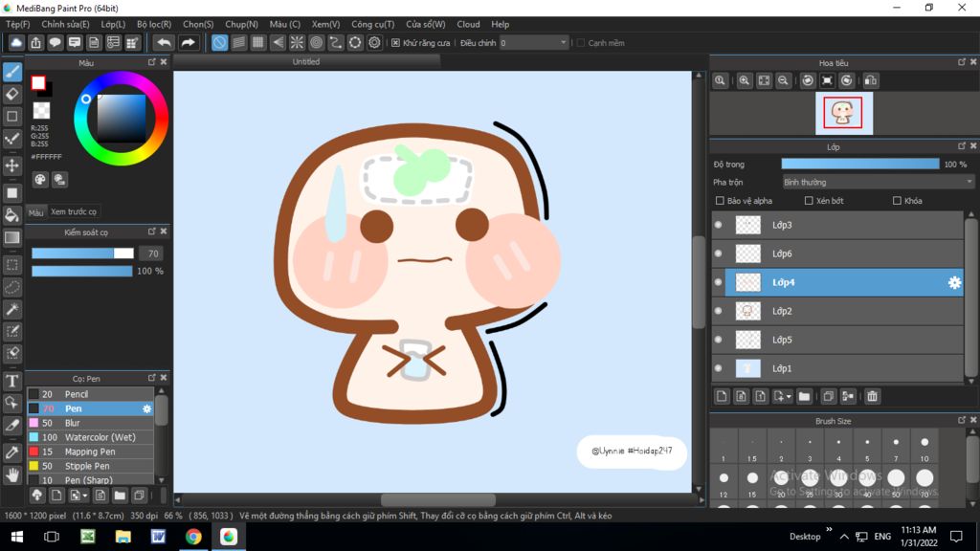Select the Untitled document tab
This screenshot has height=551, width=980.
coord(306,62)
